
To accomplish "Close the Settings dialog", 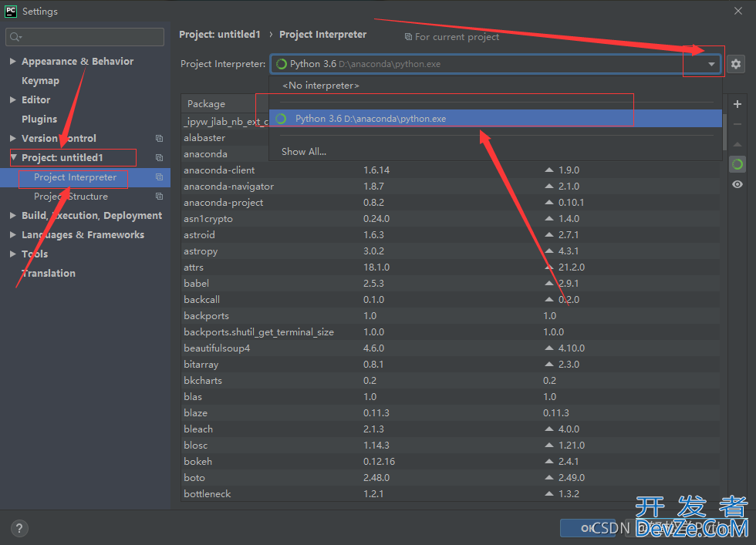I will click(738, 11).
